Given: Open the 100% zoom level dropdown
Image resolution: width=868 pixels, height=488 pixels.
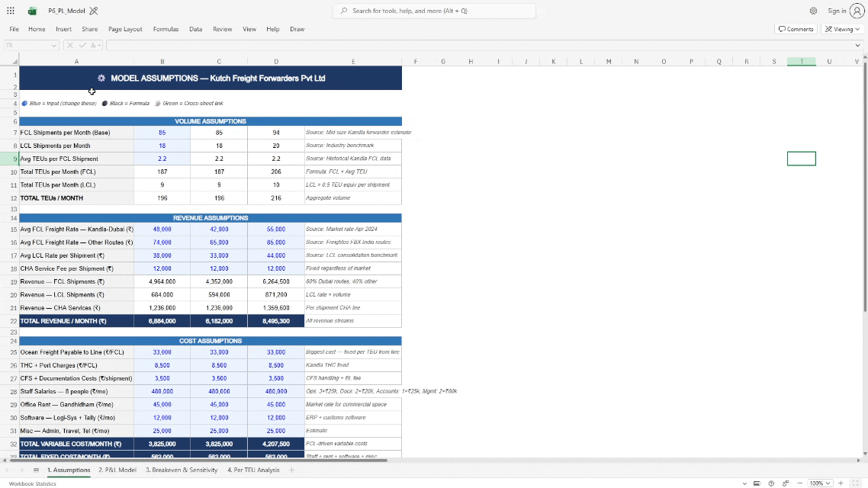Looking at the screenshot, I should [820, 483].
